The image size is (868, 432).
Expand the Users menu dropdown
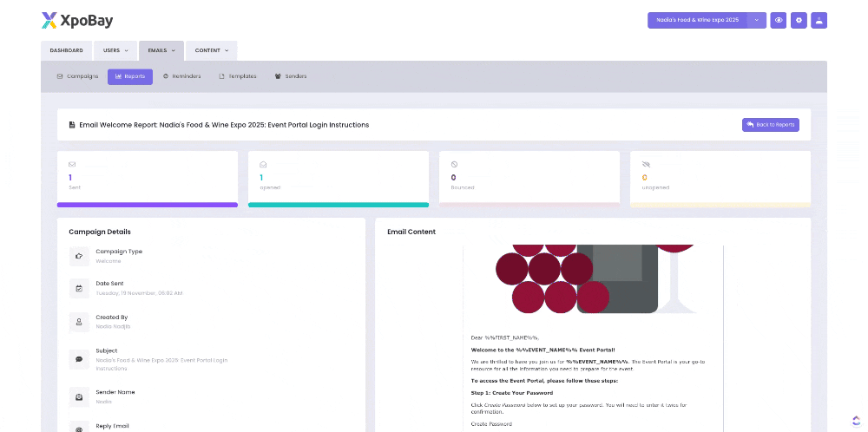coord(115,50)
